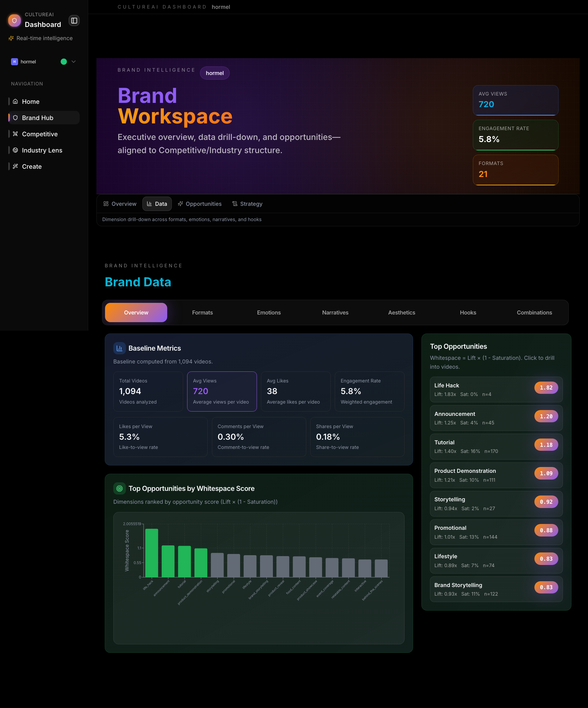Viewport: 588px width, 708px height.
Task: Select the Combinations tab
Action: (x=534, y=313)
